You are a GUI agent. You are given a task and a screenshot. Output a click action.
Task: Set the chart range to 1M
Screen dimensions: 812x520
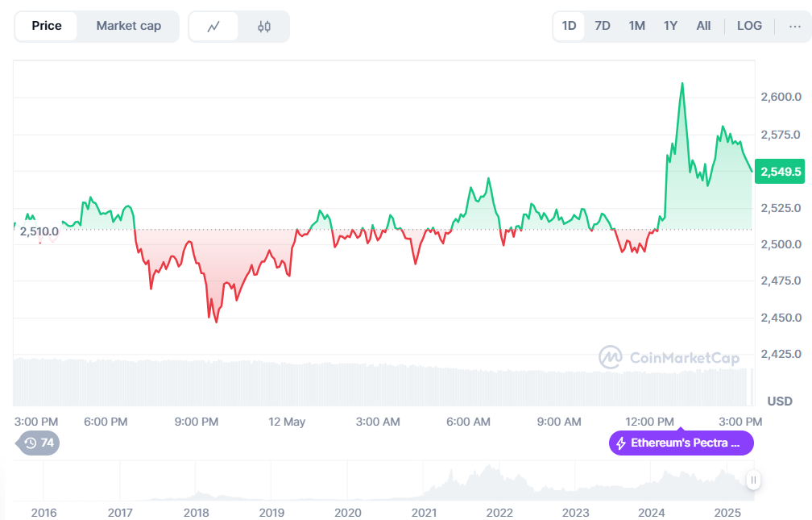tap(636, 26)
